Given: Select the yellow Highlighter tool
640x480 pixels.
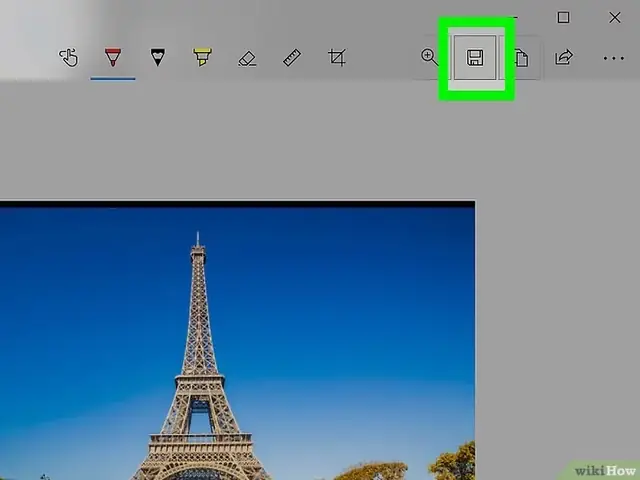Looking at the screenshot, I should point(202,58).
